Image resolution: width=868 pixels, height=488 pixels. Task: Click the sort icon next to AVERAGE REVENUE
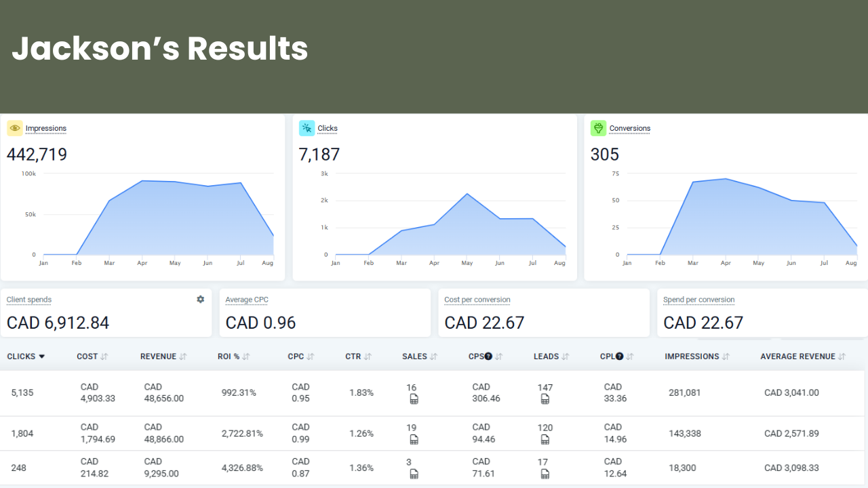click(842, 357)
